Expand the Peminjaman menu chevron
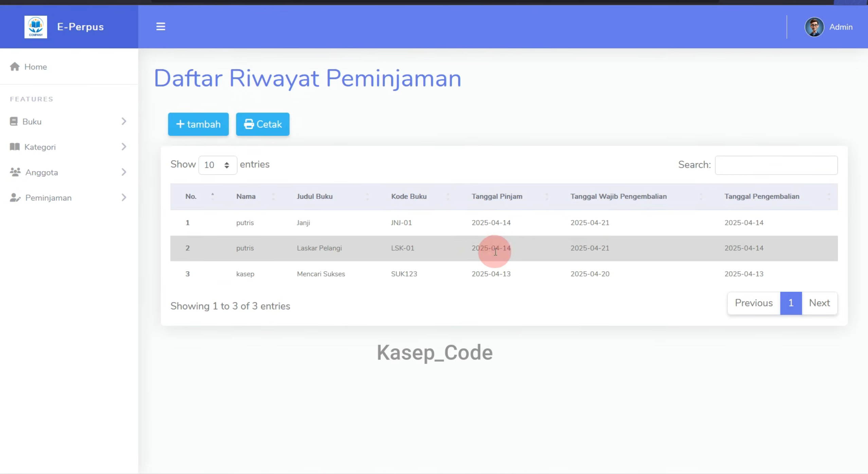 click(124, 197)
